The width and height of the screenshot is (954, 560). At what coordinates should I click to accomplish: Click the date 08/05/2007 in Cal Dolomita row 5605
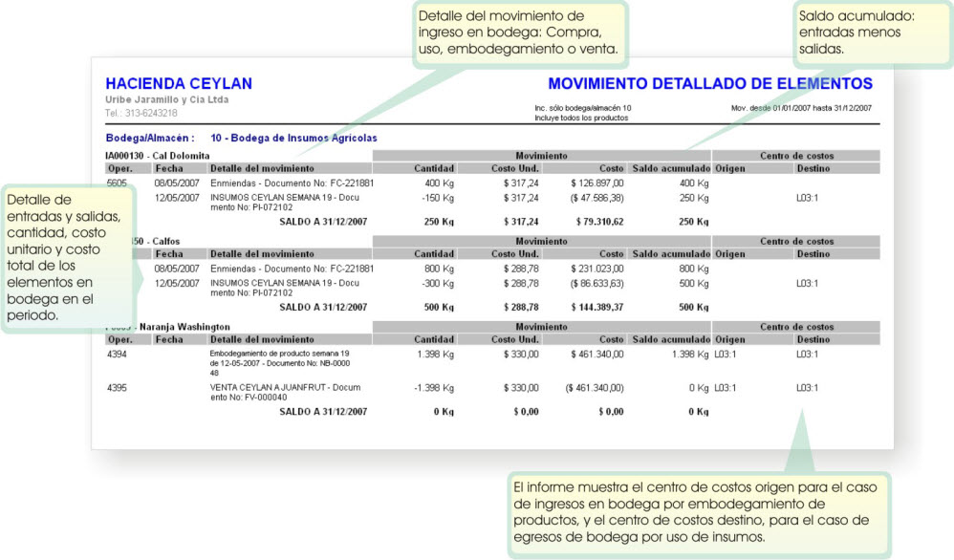coord(177,183)
